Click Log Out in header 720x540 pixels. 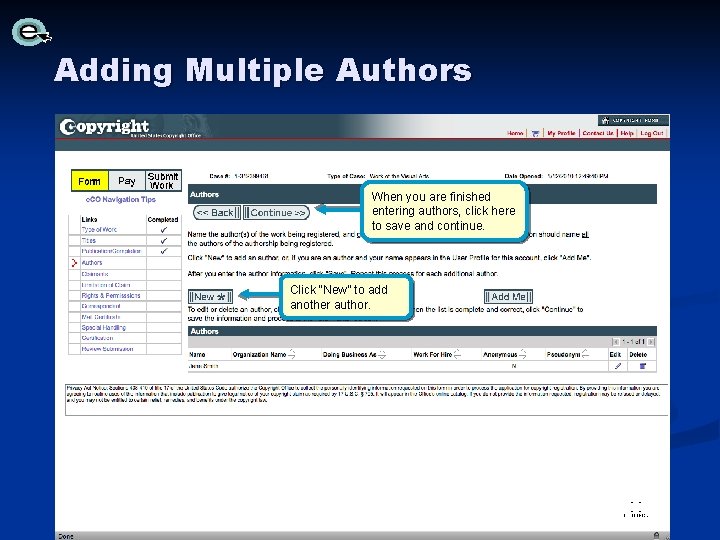click(x=652, y=133)
